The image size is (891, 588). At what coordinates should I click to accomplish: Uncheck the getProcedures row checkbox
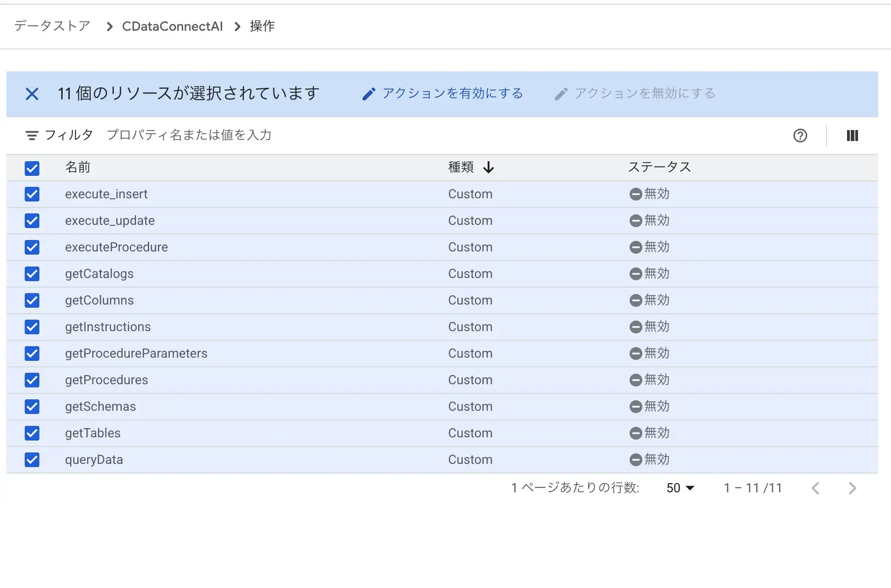coord(32,380)
